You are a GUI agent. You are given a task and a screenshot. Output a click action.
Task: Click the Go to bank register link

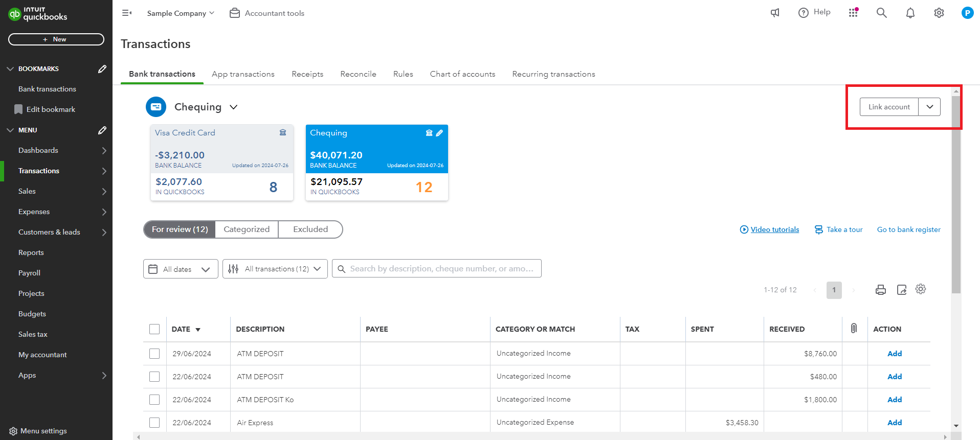click(908, 229)
